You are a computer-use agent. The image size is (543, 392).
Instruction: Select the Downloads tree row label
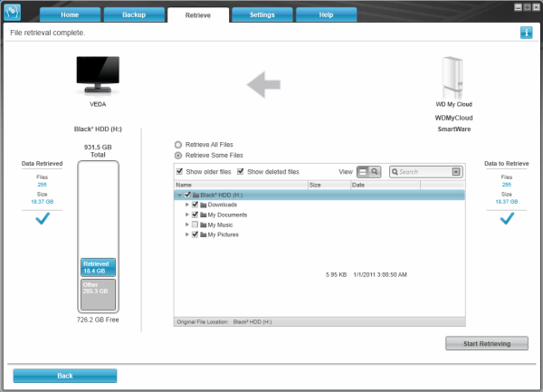223,205
